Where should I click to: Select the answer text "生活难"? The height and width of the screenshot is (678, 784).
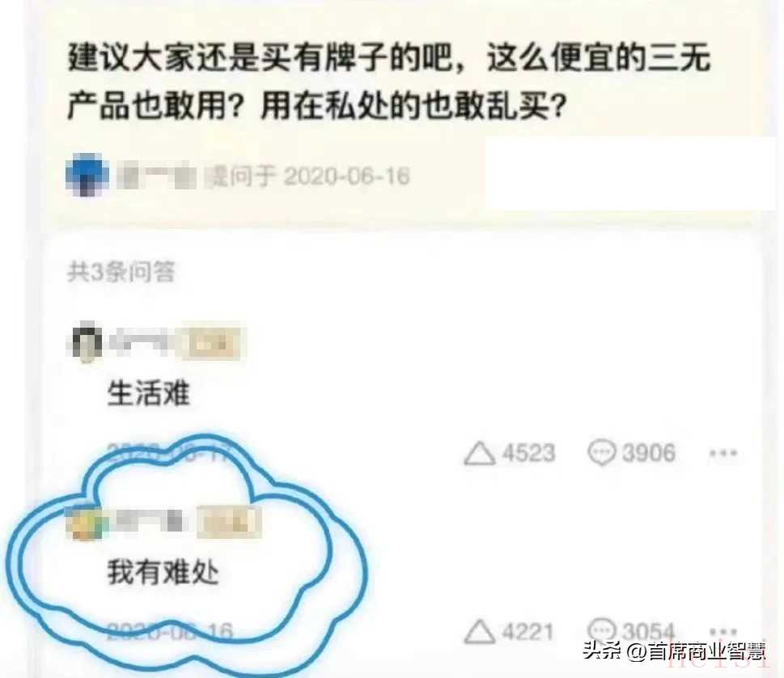click(149, 393)
